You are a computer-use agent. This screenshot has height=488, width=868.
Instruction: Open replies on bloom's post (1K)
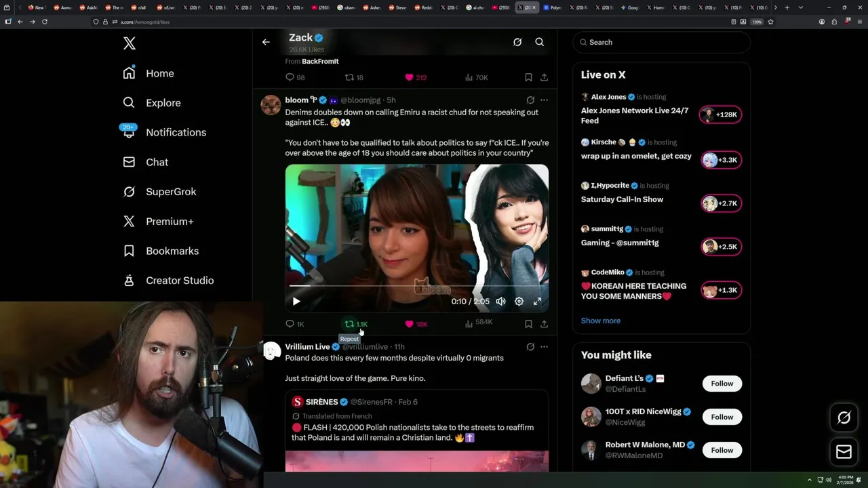coord(295,324)
